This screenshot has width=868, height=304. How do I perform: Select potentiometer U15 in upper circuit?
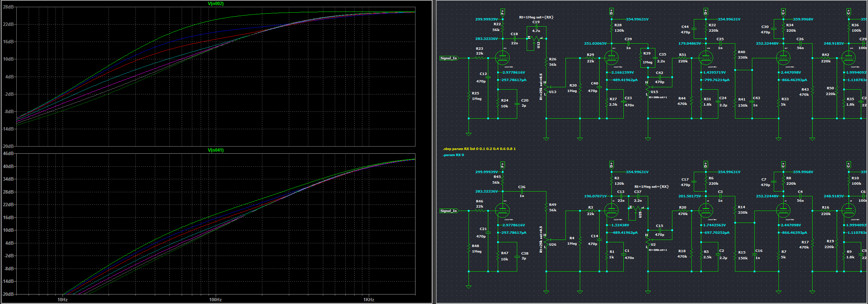pos(648,88)
